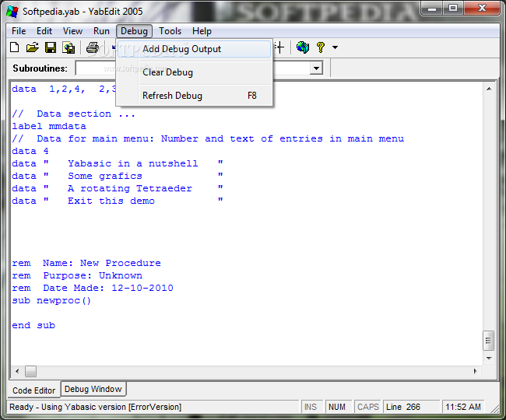The height and width of the screenshot is (420, 506).
Task: Click the 'A rotating Tetraeder' data line
Action: click(x=118, y=188)
